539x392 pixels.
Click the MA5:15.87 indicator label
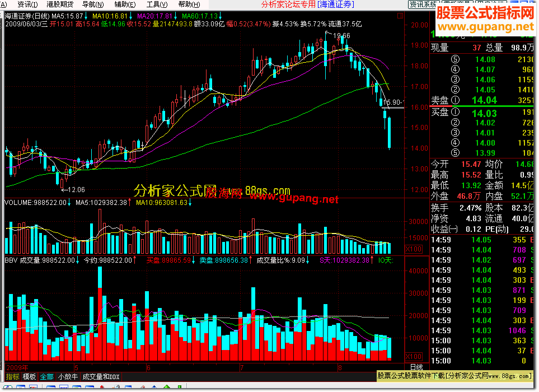click(67, 16)
